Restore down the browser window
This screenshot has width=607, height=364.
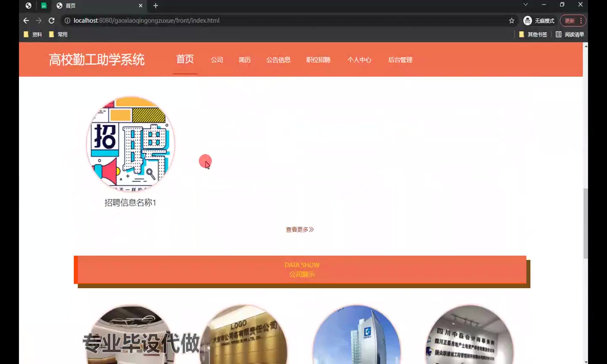pos(562,5)
